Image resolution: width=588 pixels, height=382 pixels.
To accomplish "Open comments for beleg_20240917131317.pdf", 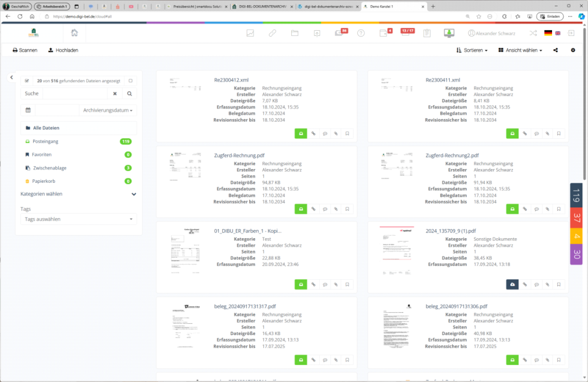I will pyautogui.click(x=325, y=360).
